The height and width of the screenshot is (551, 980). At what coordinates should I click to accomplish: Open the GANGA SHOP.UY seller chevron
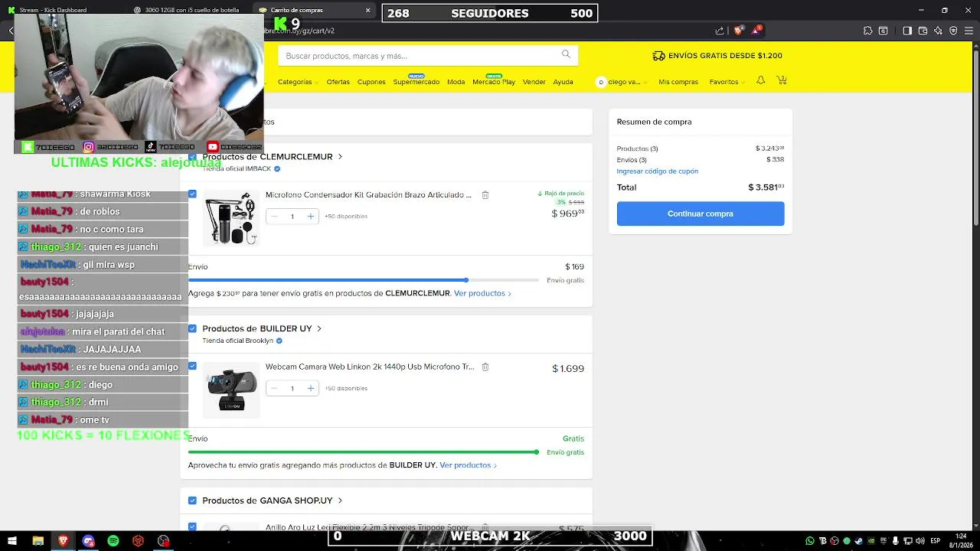point(340,500)
